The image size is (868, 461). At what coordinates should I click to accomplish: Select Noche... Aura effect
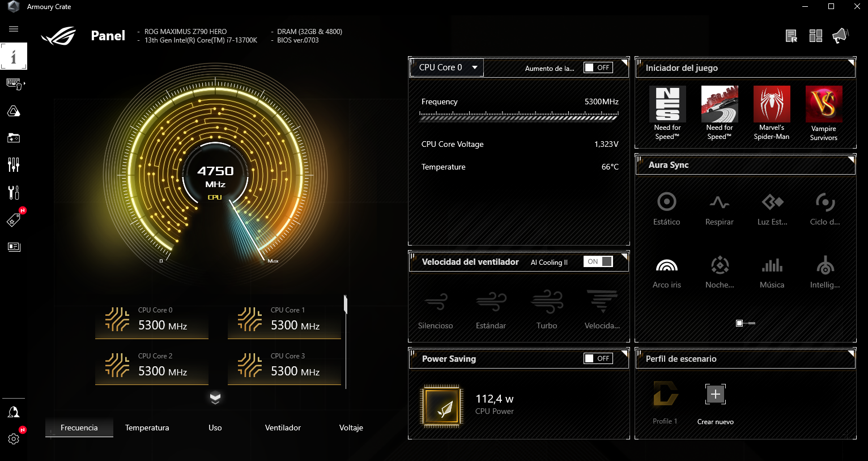pos(720,272)
